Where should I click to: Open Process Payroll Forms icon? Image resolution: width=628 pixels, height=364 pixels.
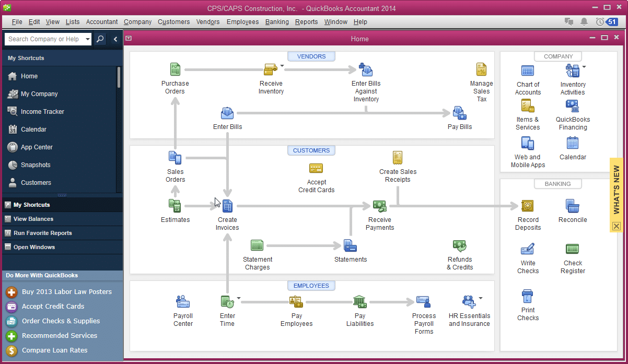coord(423,301)
